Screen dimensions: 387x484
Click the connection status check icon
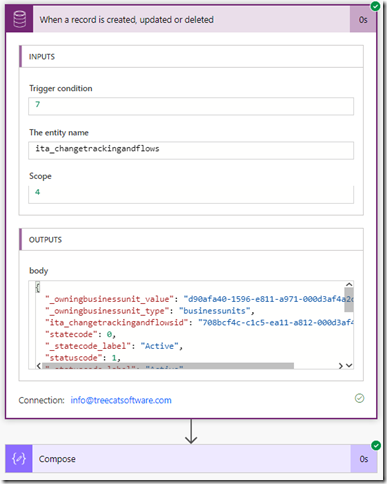[359, 398]
